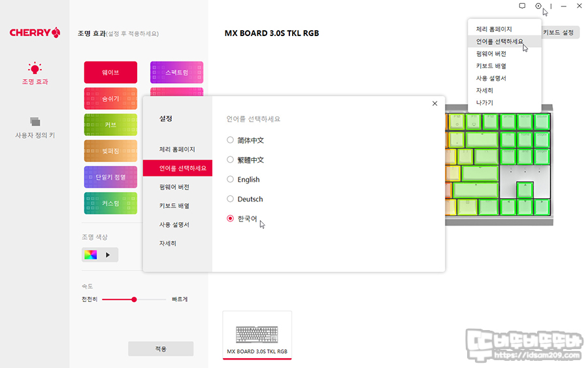Click 언어를 선택하세요 in dropdown menu
This screenshot has height=368, width=588.
(x=504, y=41)
